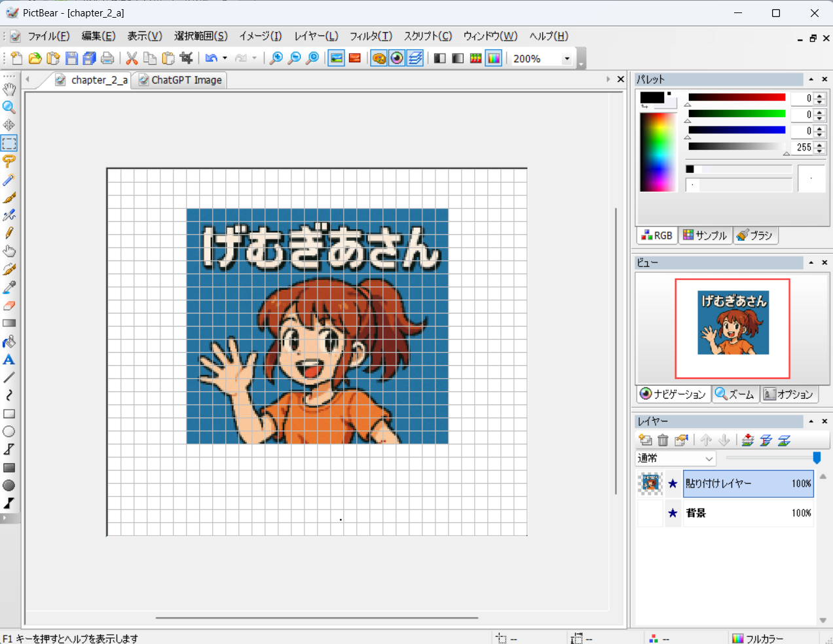Switch to the ズーム view tab
Screen dimensions: 833x644
click(735, 394)
